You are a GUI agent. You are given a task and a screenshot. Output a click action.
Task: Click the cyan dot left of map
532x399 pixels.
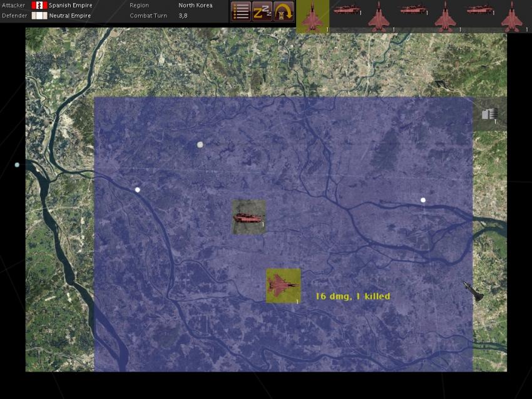coord(17,165)
